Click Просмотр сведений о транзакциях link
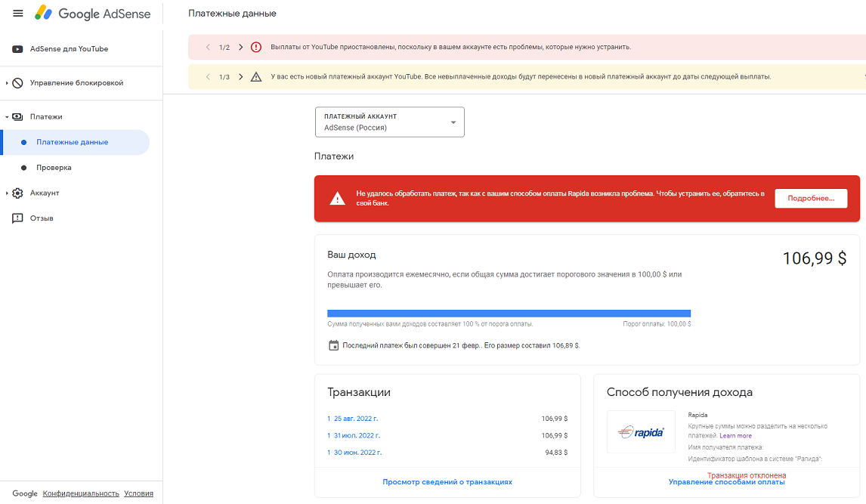Image resolution: width=866 pixels, height=504 pixels. 447,482
